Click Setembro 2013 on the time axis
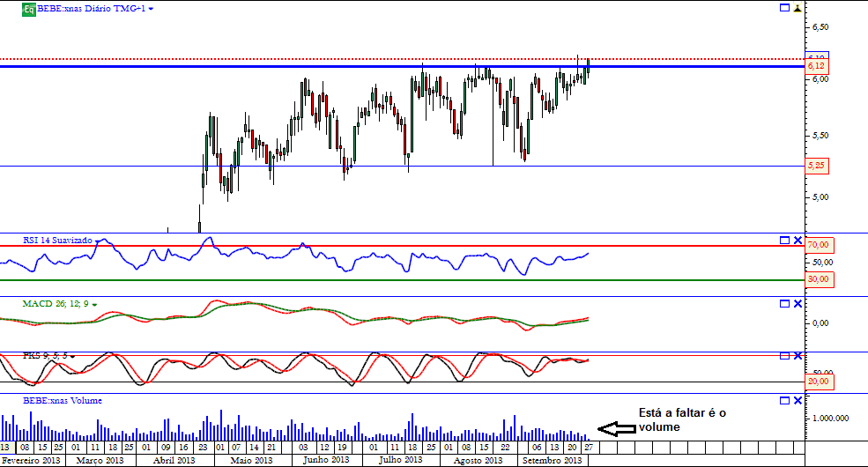868x467 pixels. pos(553,460)
